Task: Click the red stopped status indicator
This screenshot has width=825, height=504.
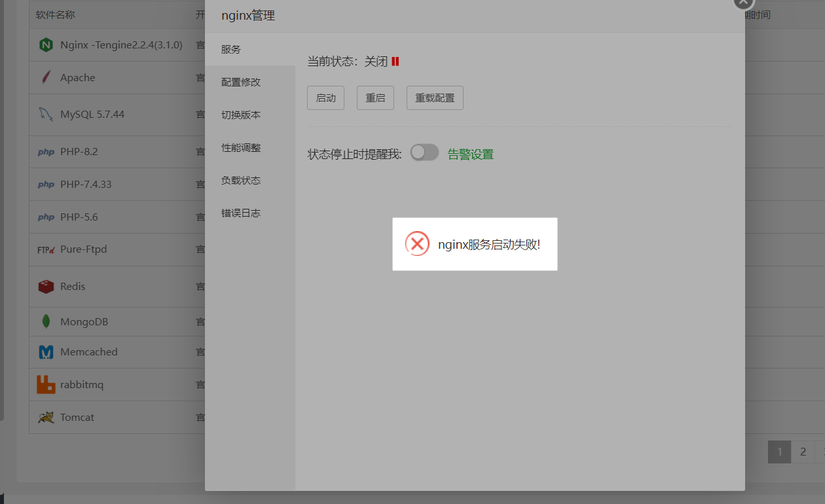Action: [395, 62]
